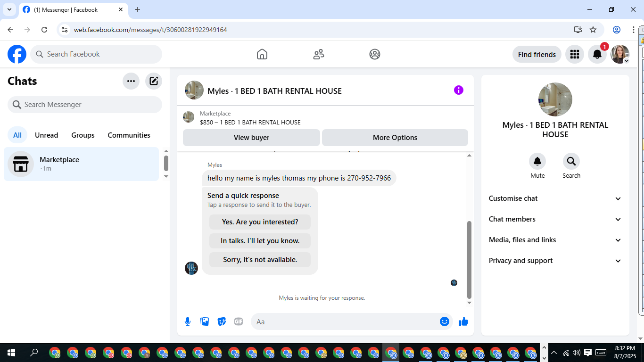
Task: Open a new browser tab
Action: tap(138, 9)
